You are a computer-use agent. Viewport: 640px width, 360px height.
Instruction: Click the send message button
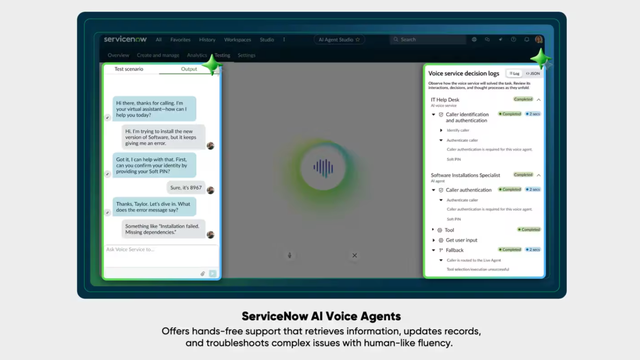[x=213, y=273]
